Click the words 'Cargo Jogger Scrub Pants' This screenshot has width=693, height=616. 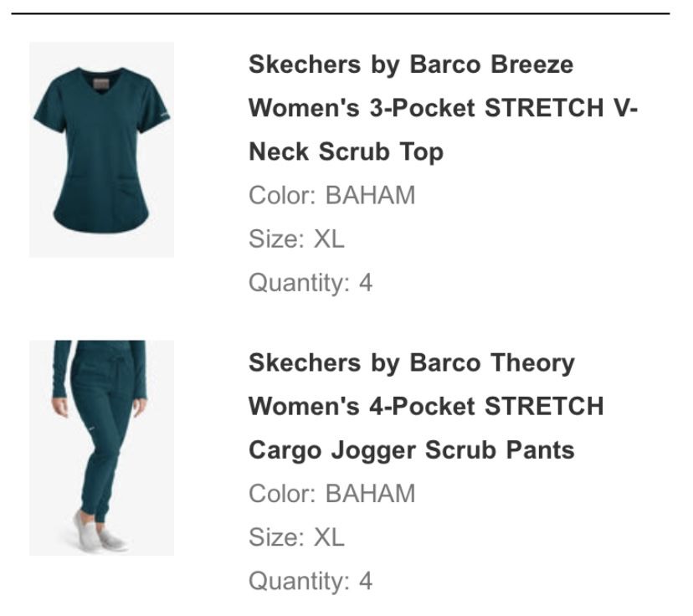pos(412,450)
